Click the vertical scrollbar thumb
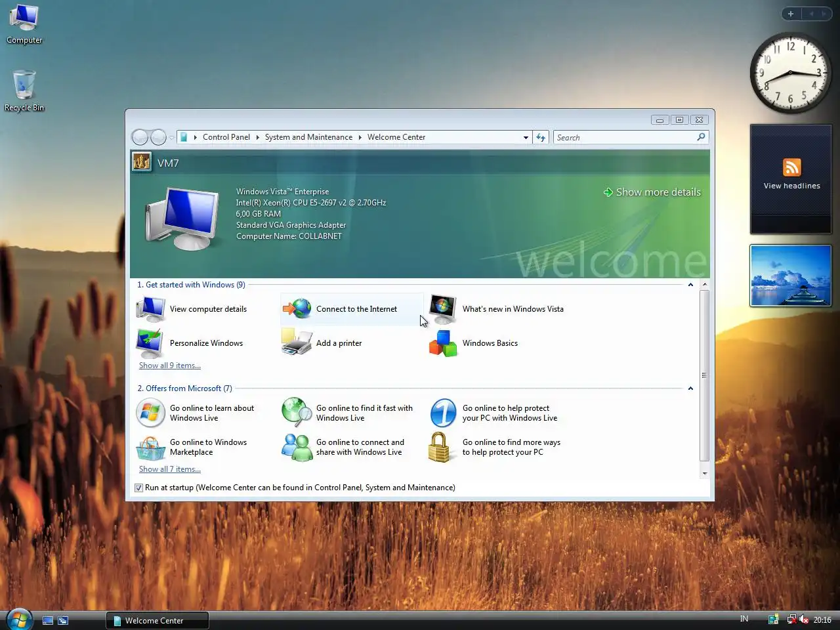 (704, 375)
